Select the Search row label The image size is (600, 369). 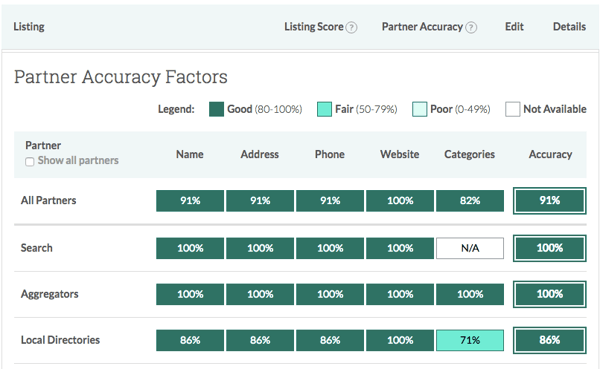tap(36, 248)
